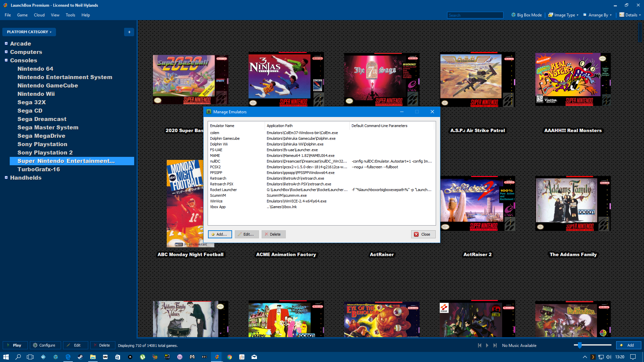Open uTorrent from the taskbar
644x362 pixels.
coord(143,357)
